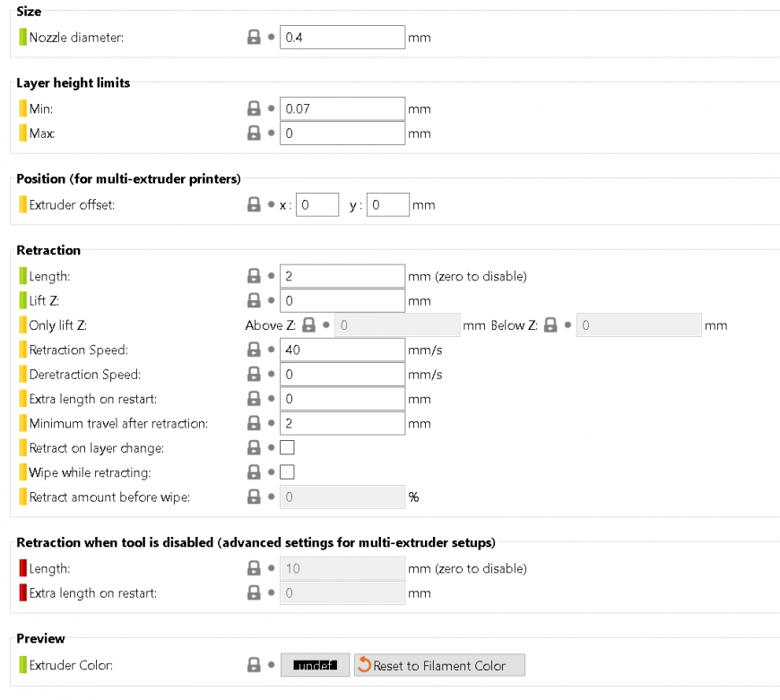
Task: Click the Max layer height field
Action: tap(342, 134)
